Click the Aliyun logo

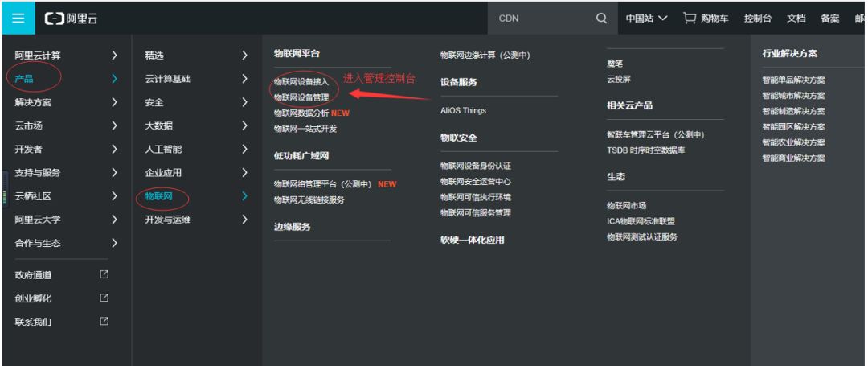click(x=71, y=19)
